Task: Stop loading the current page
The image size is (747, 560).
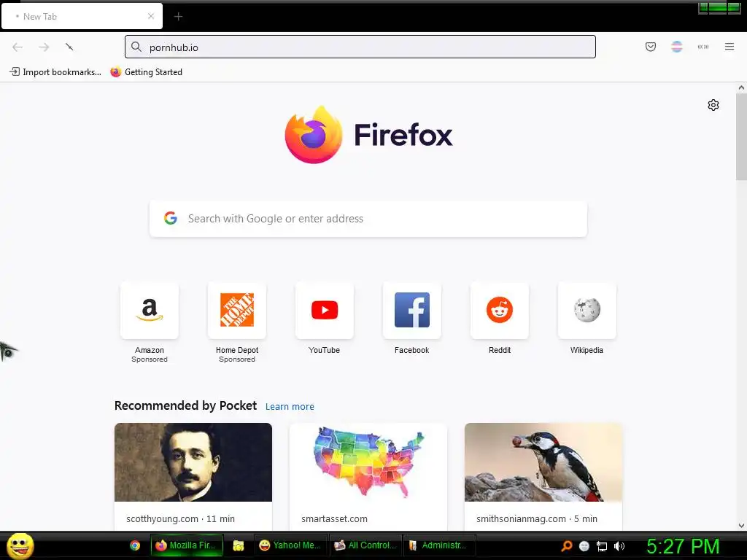Action: click(x=69, y=47)
